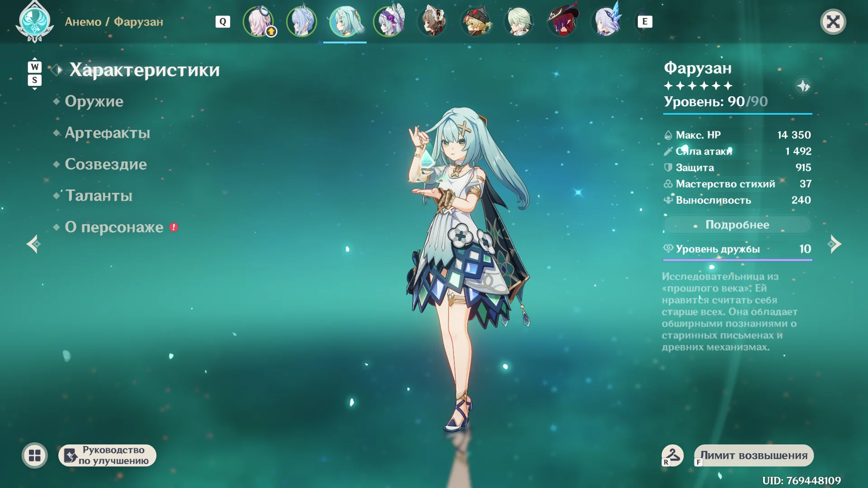Click the red notification badge on О персонаже
Image resolution: width=868 pixels, height=488 pixels.
(x=174, y=227)
